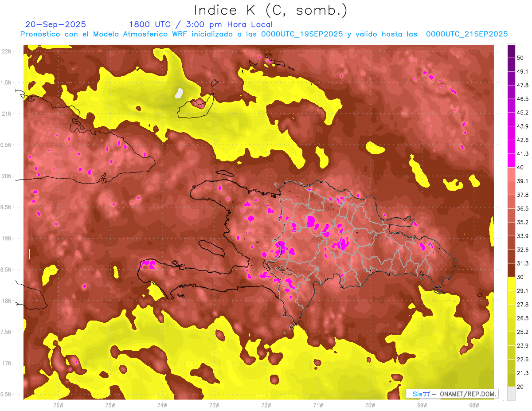Click the darkest purple legend swatch above 50
532x411 pixels.
click(511, 51)
